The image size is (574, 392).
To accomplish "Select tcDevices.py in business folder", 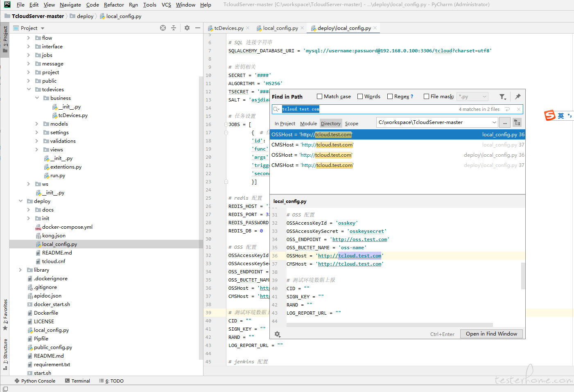I will coord(73,115).
